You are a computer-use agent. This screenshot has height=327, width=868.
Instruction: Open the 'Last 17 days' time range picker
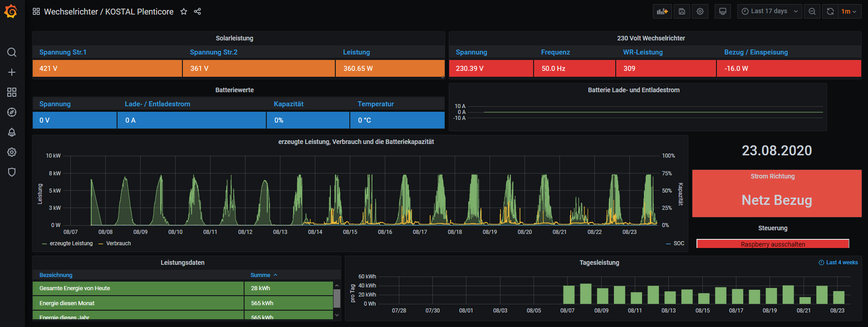pos(769,11)
